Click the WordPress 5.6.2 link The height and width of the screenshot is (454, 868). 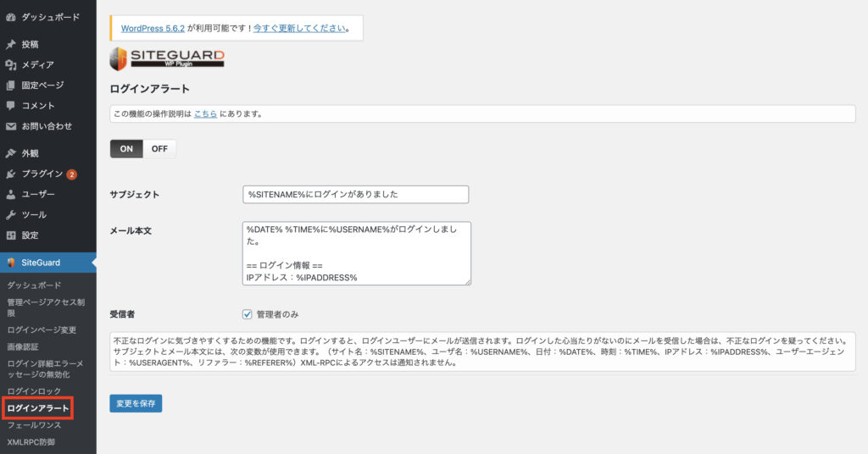(x=153, y=28)
